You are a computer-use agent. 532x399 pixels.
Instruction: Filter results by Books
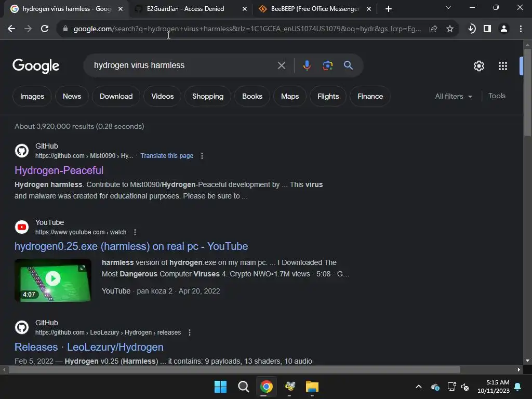[252, 96]
